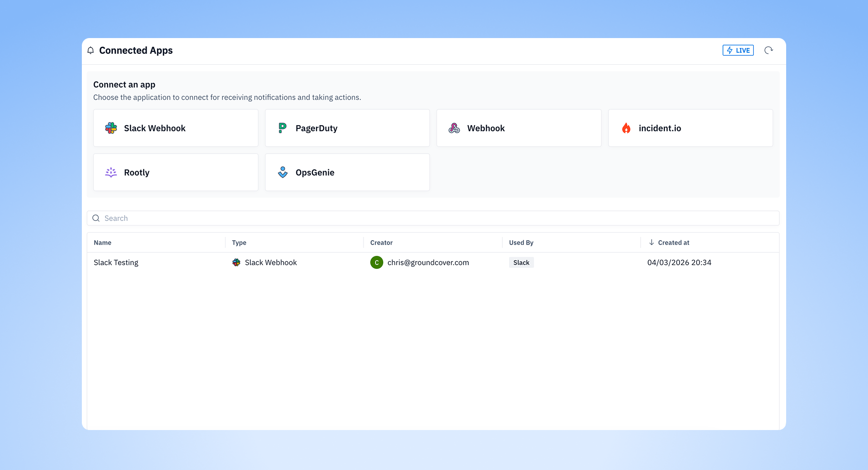Click the bell icon beside Connected Apps

click(90, 50)
